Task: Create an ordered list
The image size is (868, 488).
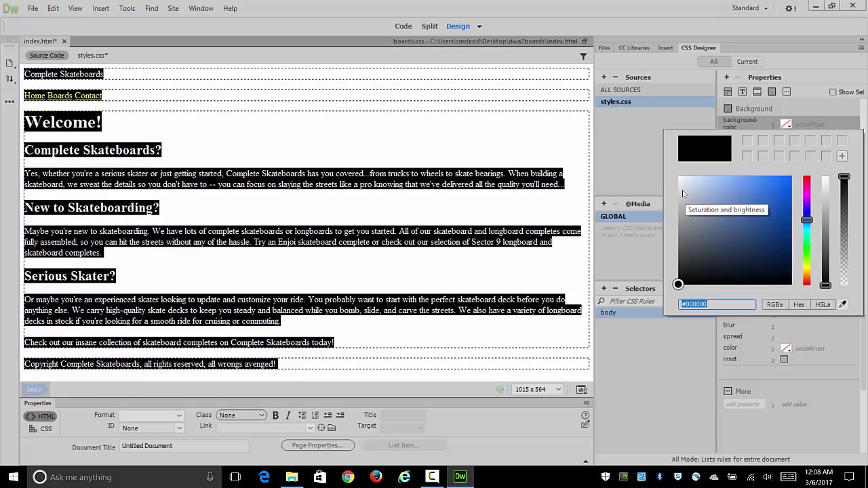Action: click(315, 415)
